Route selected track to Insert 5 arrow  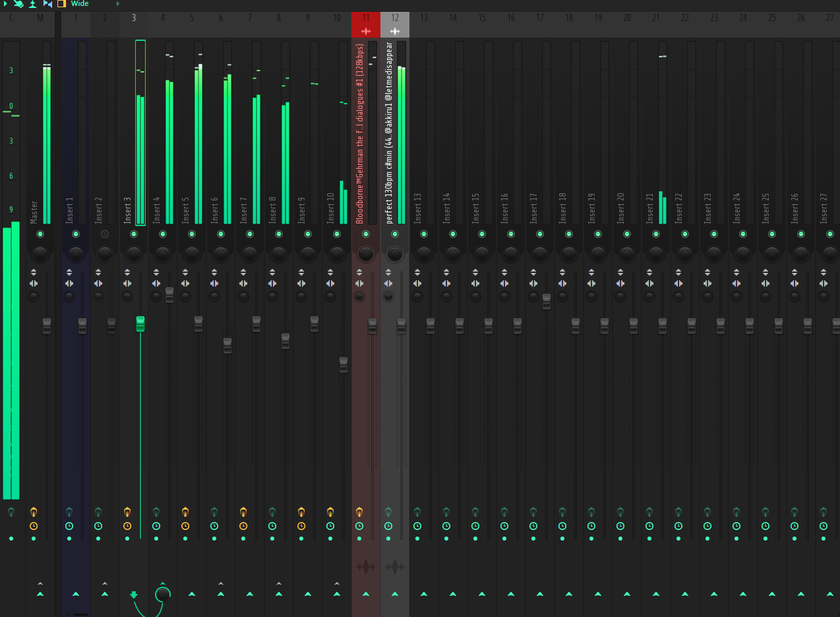[192, 594]
